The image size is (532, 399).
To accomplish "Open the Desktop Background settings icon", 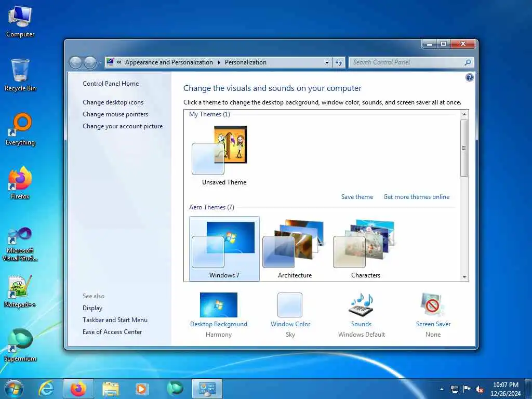I will click(x=219, y=304).
